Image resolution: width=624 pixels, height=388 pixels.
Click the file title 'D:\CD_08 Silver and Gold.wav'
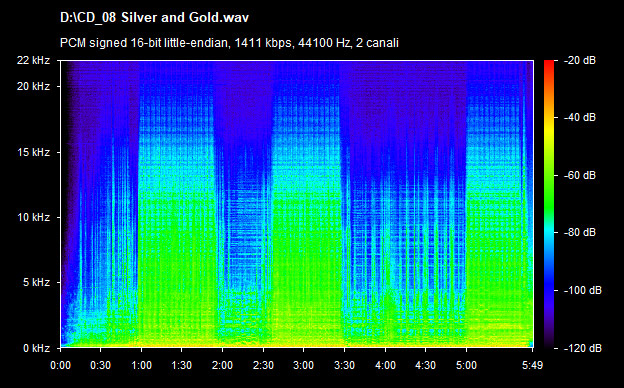[154, 18]
